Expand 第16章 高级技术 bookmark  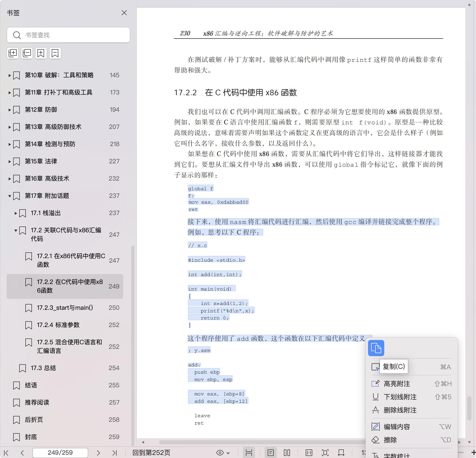point(10,179)
